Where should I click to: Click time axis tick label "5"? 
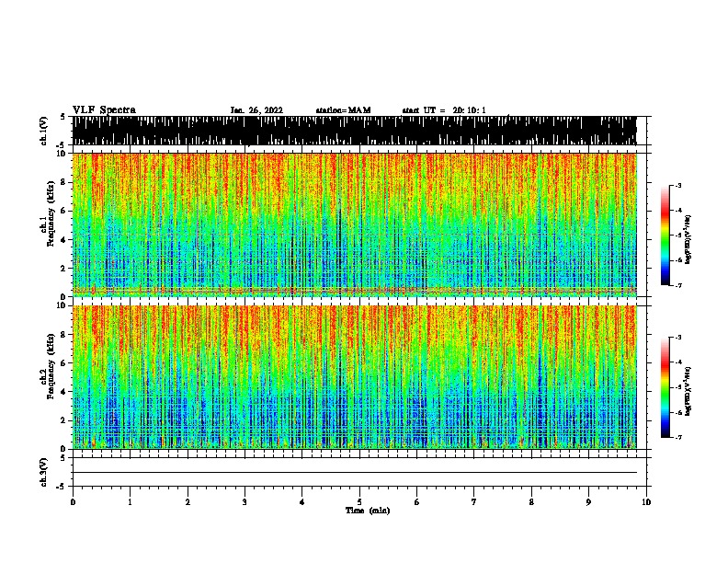click(359, 502)
